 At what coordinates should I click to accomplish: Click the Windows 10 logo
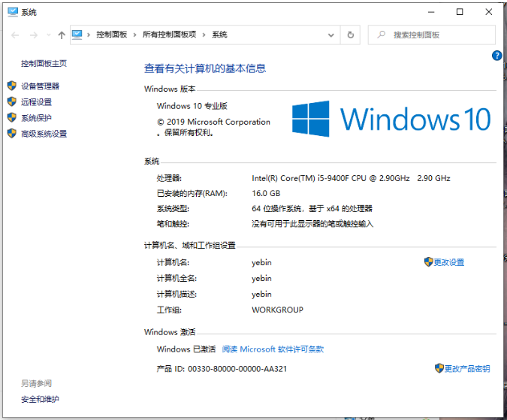391,119
